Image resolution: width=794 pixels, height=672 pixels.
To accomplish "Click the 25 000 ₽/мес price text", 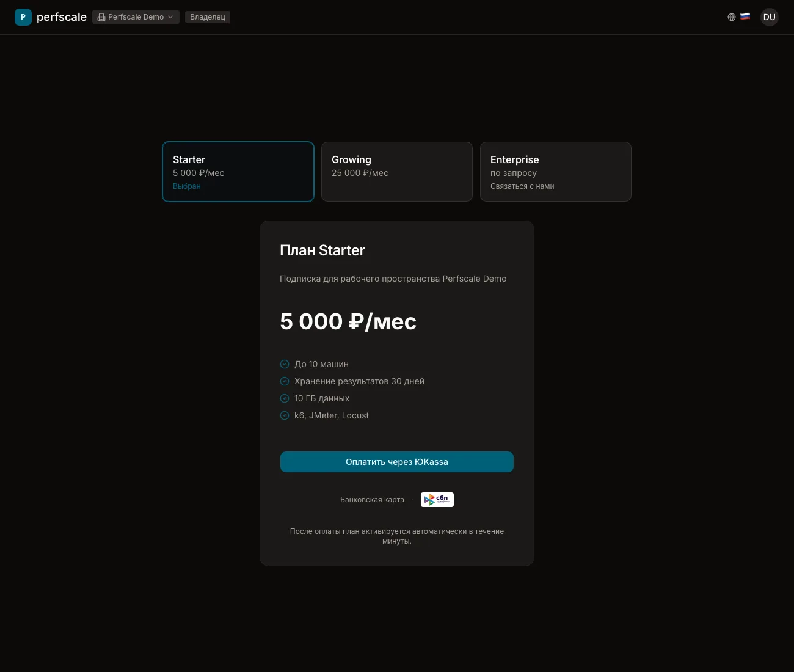I will click(x=360, y=173).
